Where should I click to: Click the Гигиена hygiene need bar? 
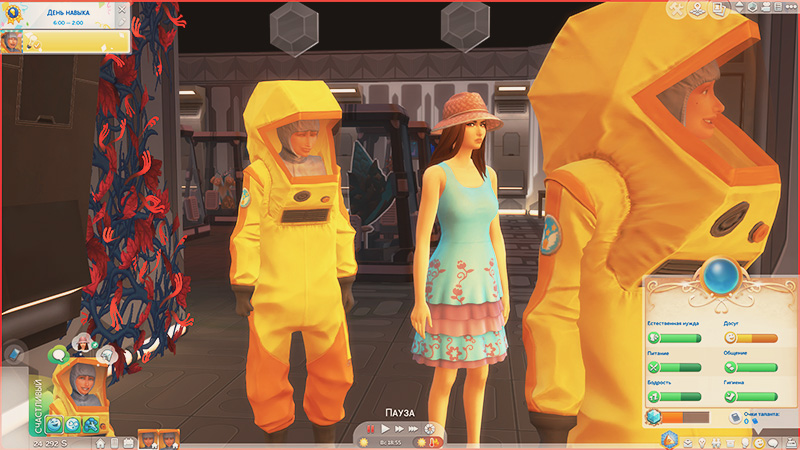751,396
